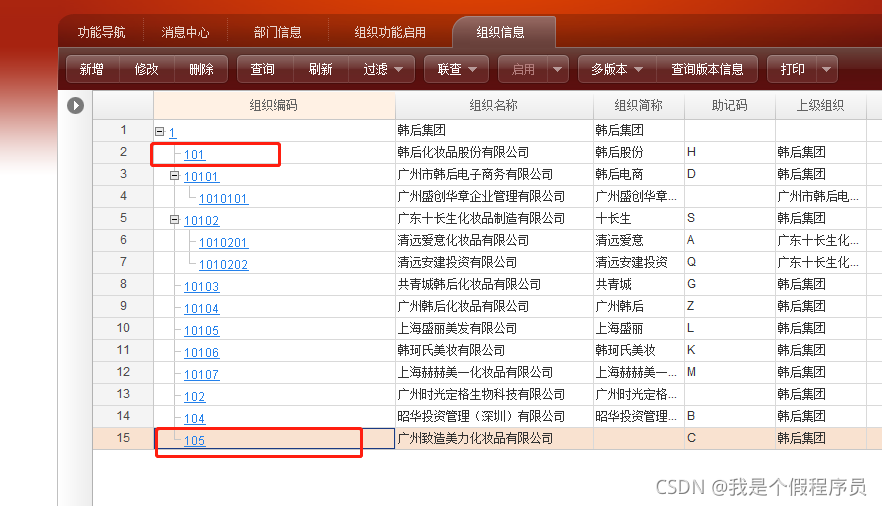
Task: Collapse the 10101 tree node
Action: click(x=175, y=176)
